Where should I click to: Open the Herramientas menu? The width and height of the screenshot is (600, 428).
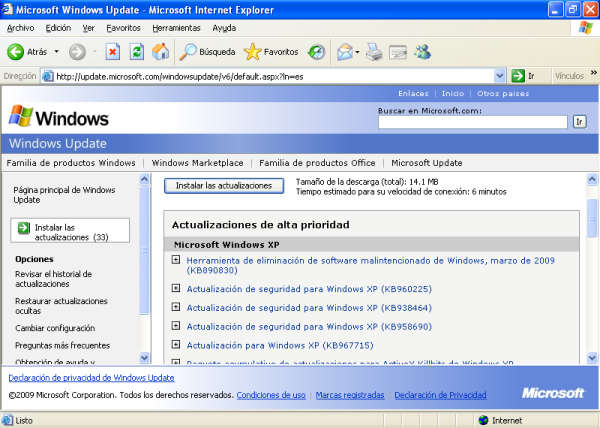(176, 28)
